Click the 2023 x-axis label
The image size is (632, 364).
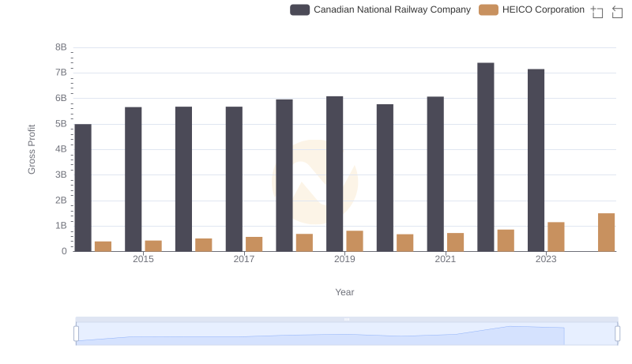pos(546,259)
